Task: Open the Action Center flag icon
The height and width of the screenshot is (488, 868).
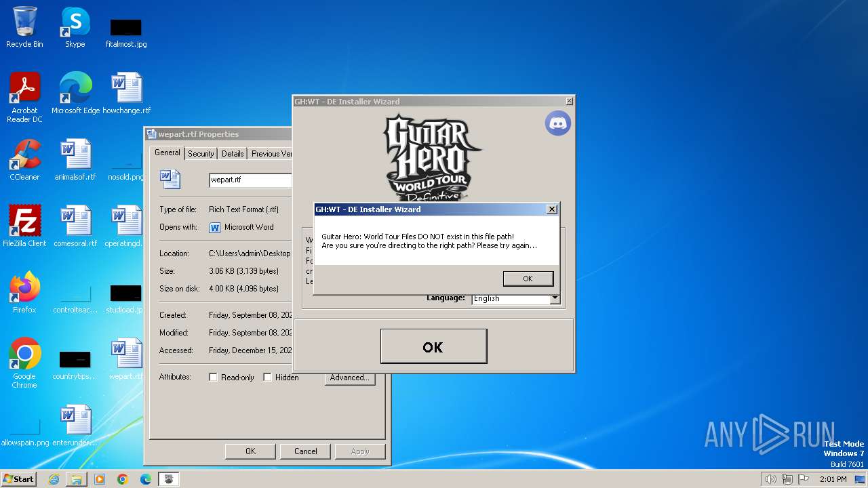Action: coord(804,479)
